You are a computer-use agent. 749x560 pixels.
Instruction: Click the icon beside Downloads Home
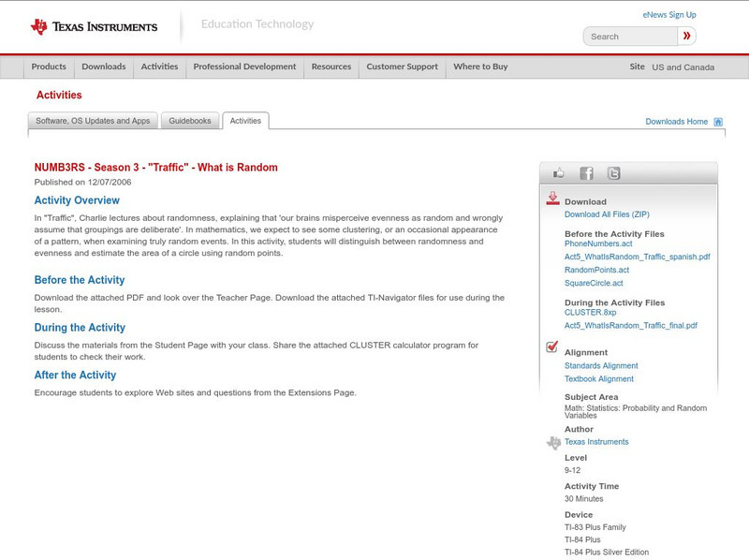[x=717, y=121]
